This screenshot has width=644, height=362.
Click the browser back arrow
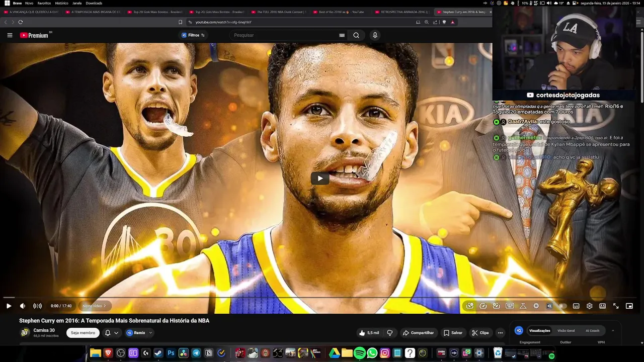[x=6, y=22]
